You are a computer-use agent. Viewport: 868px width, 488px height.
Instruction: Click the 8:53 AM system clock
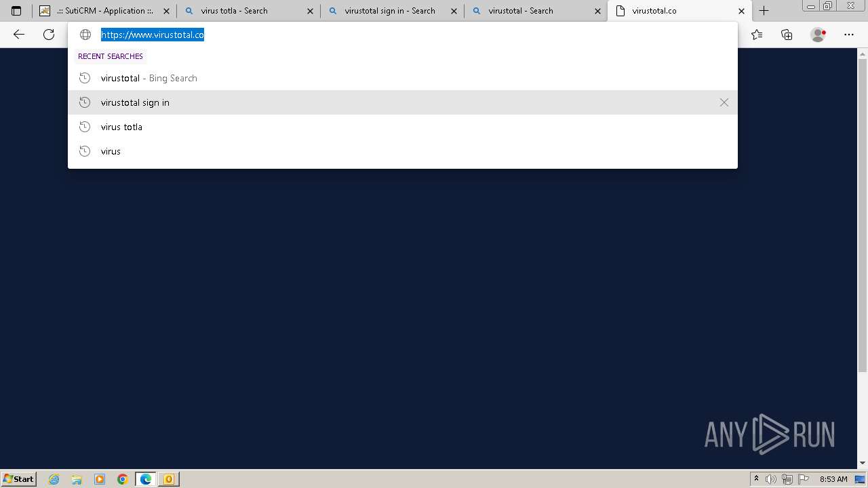833,479
